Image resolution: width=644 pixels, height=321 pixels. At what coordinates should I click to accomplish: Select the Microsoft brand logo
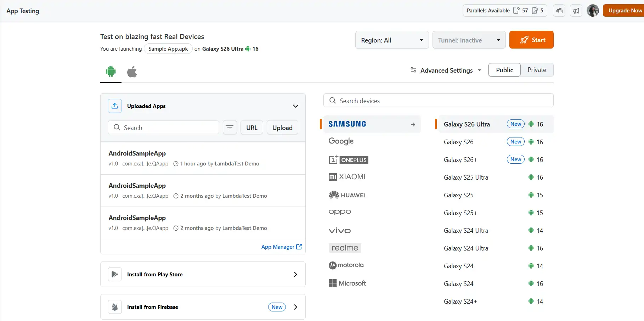click(347, 283)
